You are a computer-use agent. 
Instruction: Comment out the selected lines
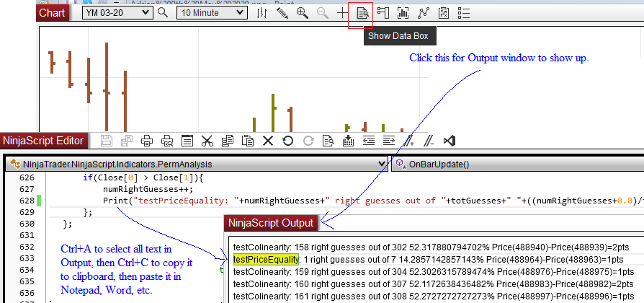(409, 141)
